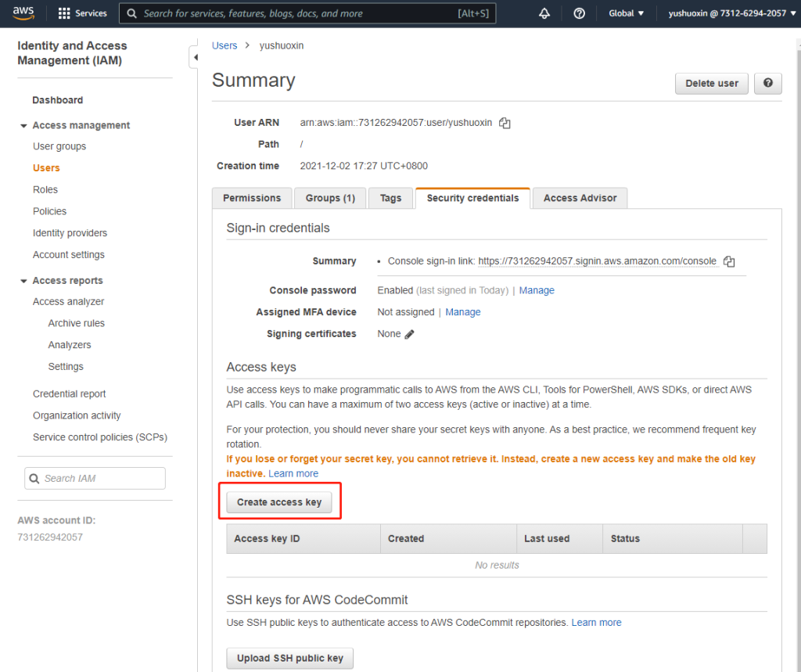Open the Global region dropdown

coord(627,13)
